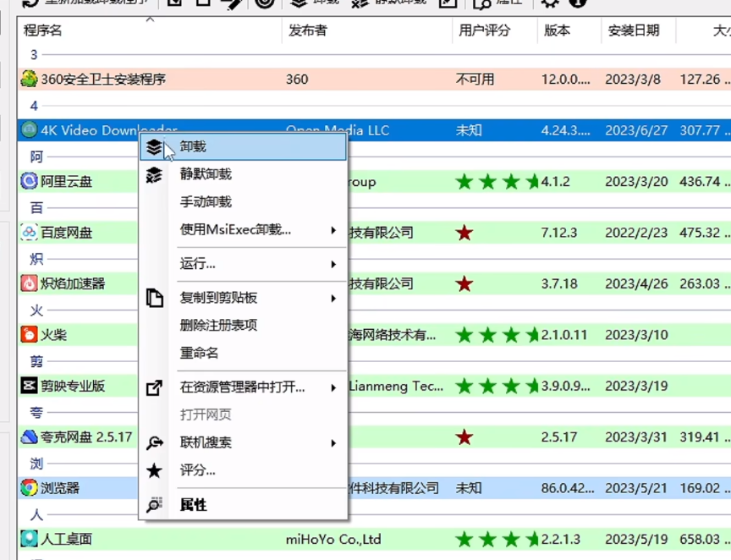Toggle sort arrow above 程序名 column

(x=150, y=19)
